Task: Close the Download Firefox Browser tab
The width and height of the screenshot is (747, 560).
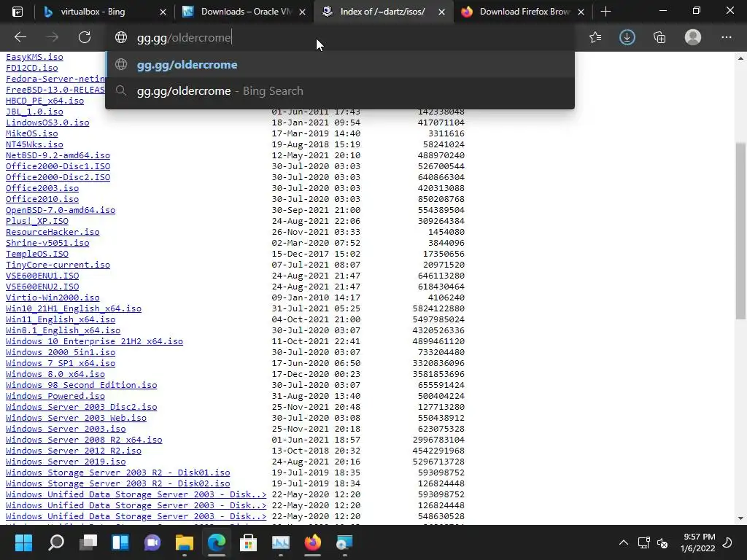Action: tap(581, 12)
